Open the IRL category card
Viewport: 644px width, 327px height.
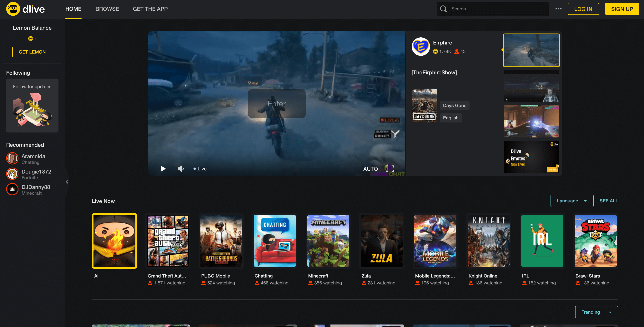pyautogui.click(x=542, y=241)
